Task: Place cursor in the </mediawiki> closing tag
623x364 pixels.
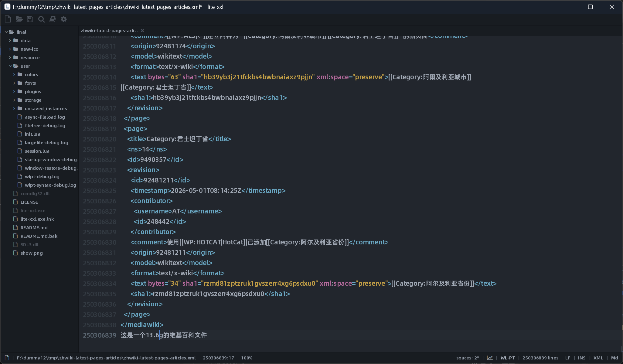Action: tap(142, 325)
